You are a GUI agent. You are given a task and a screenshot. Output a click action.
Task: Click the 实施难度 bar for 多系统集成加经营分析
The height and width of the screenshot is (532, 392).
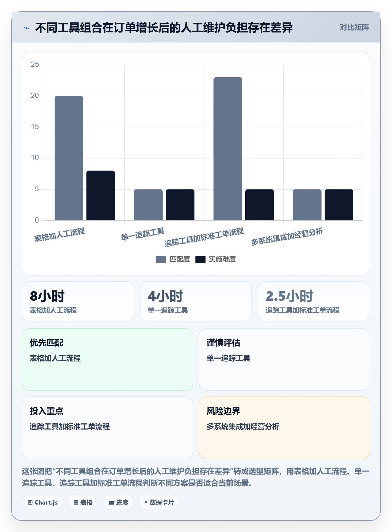pos(339,205)
